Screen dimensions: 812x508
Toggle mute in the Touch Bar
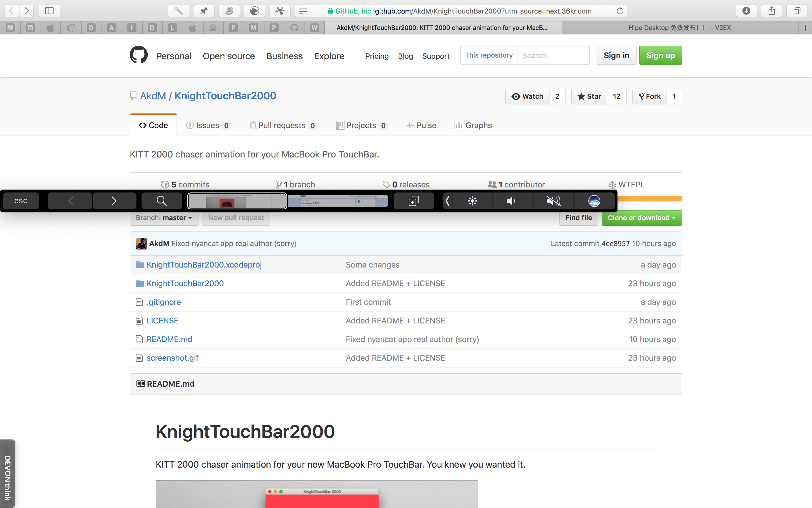(554, 201)
